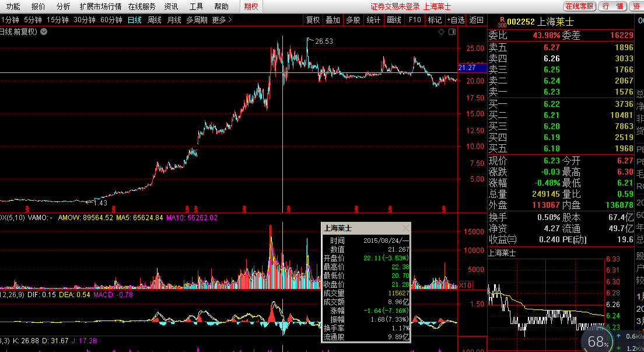Click the 返回 toolbar button
The height and width of the screenshot is (352, 644).
tap(477, 20)
